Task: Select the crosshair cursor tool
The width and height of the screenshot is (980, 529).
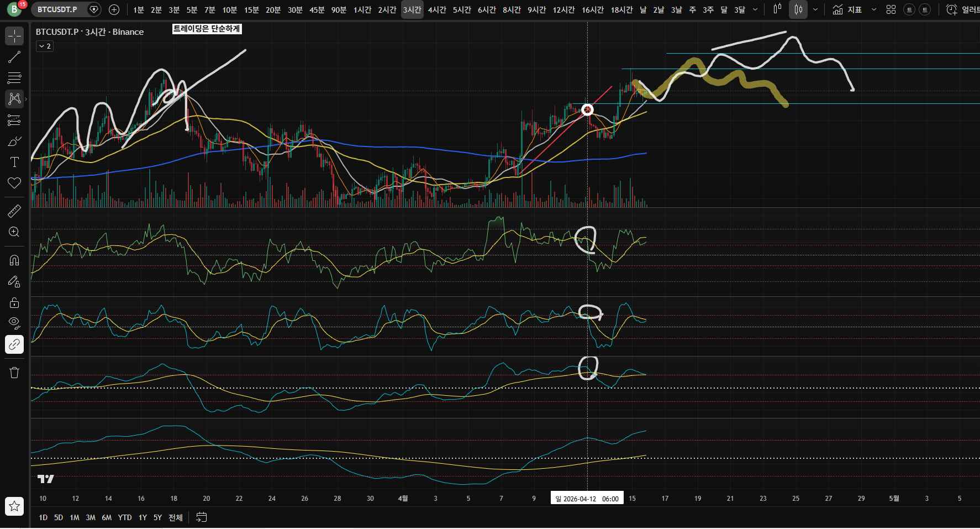Action: pos(14,36)
